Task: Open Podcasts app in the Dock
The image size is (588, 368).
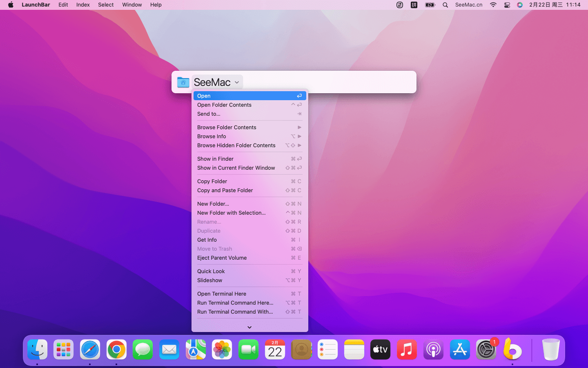Action: pos(433,350)
